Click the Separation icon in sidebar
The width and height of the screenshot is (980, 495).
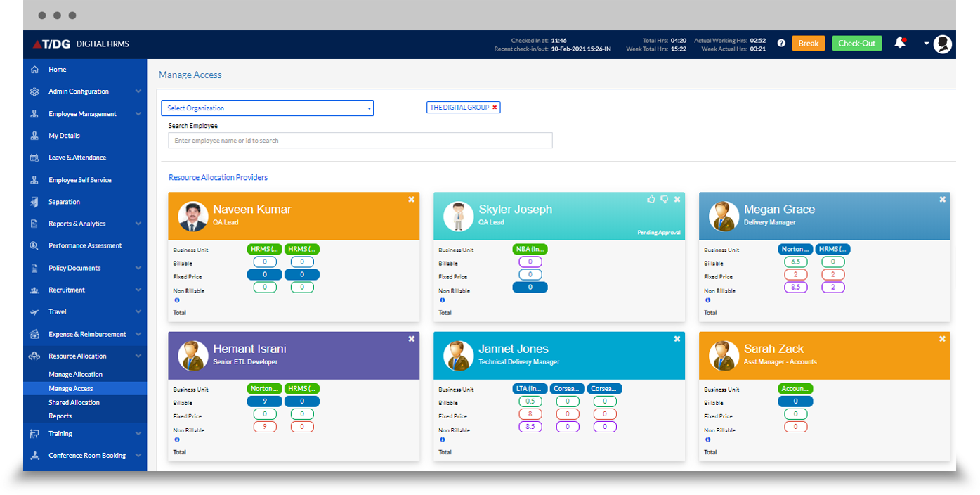(x=34, y=202)
